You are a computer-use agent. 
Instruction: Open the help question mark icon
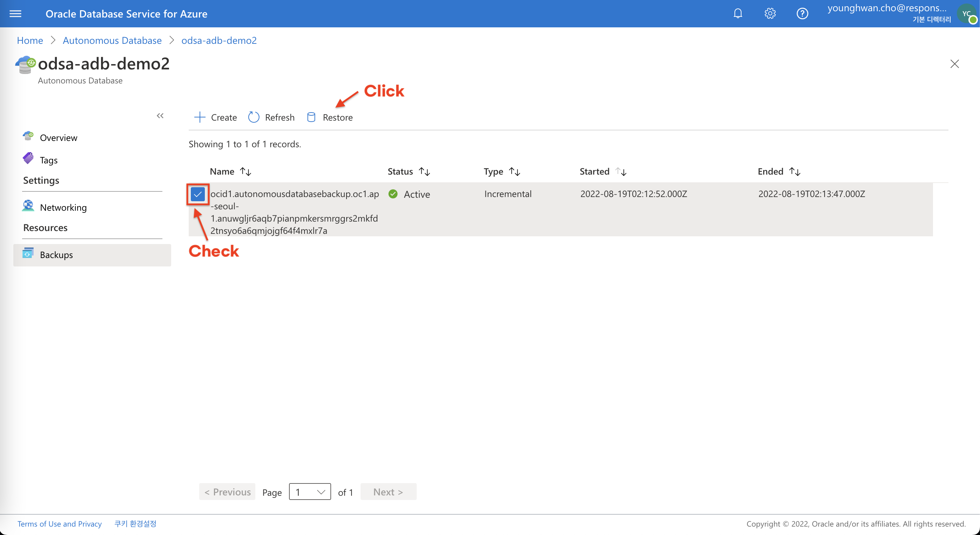pos(802,14)
